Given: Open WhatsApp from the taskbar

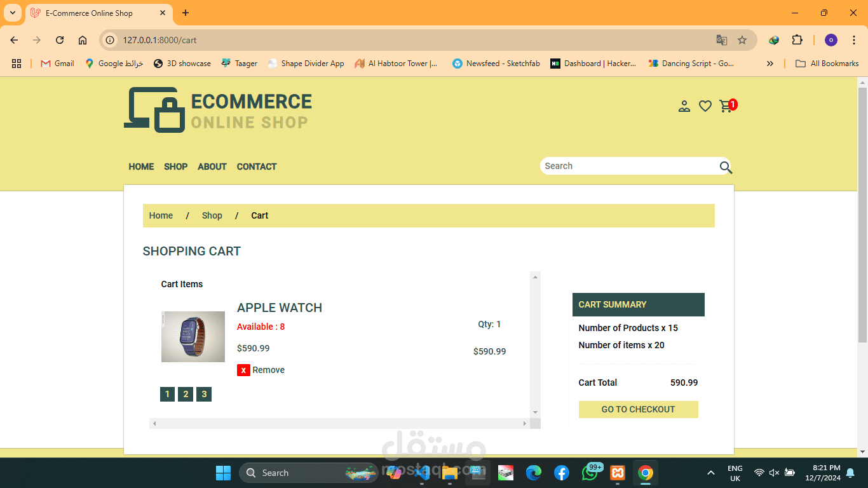Looking at the screenshot, I should (x=590, y=473).
